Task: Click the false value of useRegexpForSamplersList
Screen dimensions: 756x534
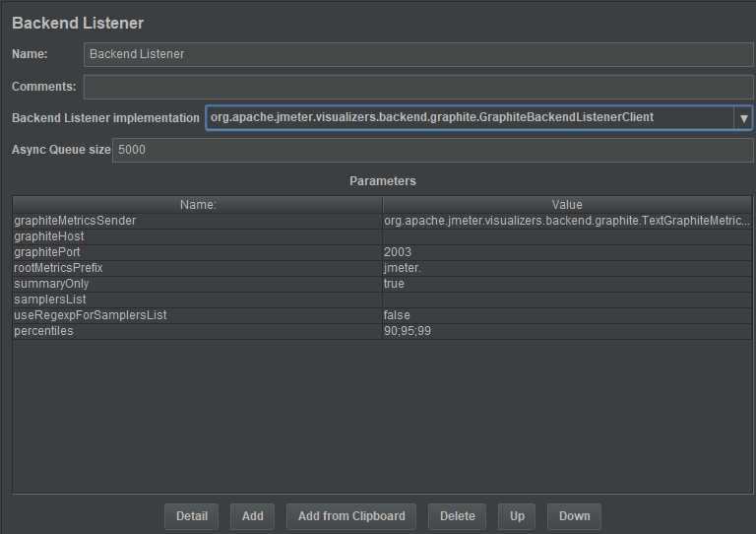Action: click(x=567, y=315)
